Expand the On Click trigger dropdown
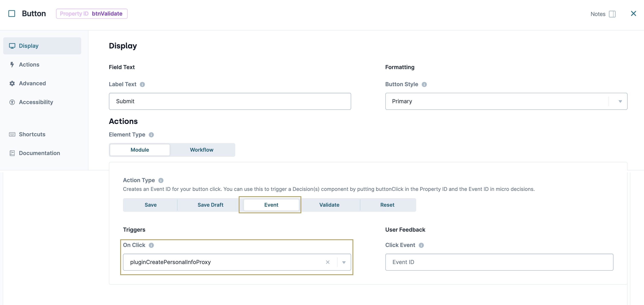The height and width of the screenshot is (305, 644). [x=344, y=262]
